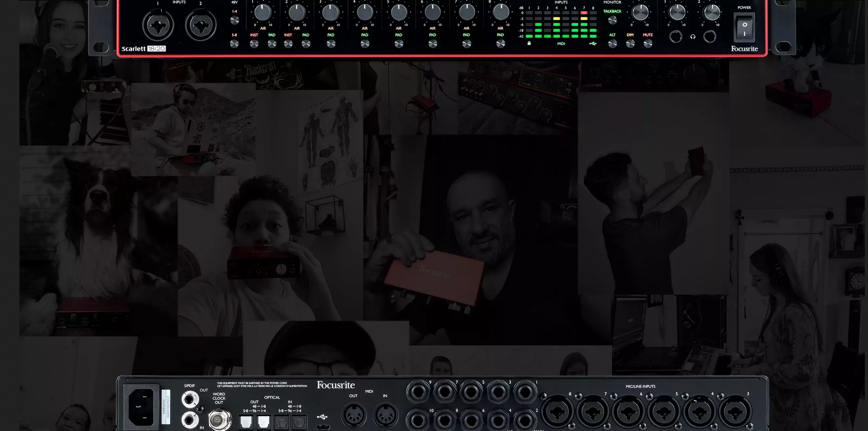Click the green USB indicator on front panel

593,44
